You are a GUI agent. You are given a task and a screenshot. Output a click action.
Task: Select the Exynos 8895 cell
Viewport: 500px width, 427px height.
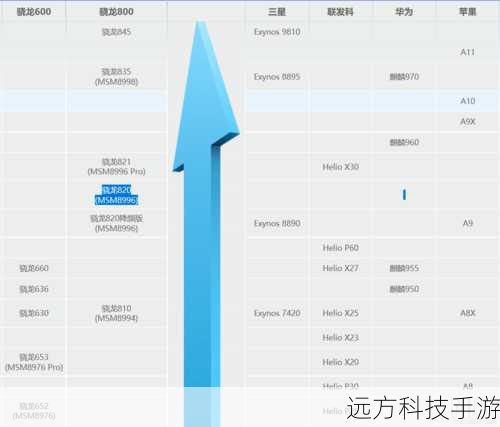[x=277, y=77]
